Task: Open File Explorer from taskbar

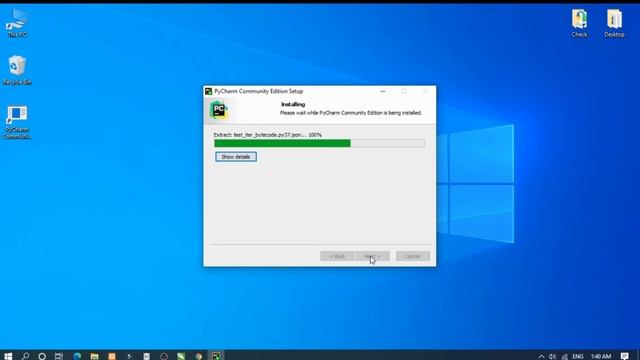Action: tap(94, 356)
